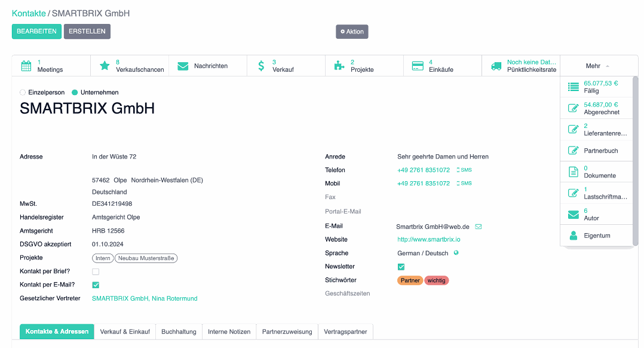Switch to Kontakte & Adressen tab
This screenshot has height=348, width=644.
[57, 332]
